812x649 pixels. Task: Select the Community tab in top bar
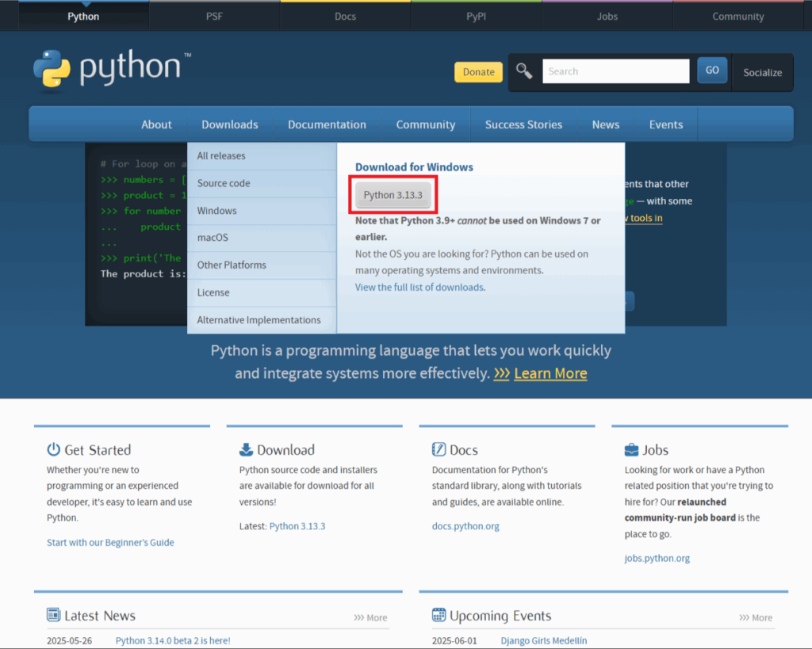pyautogui.click(x=738, y=16)
